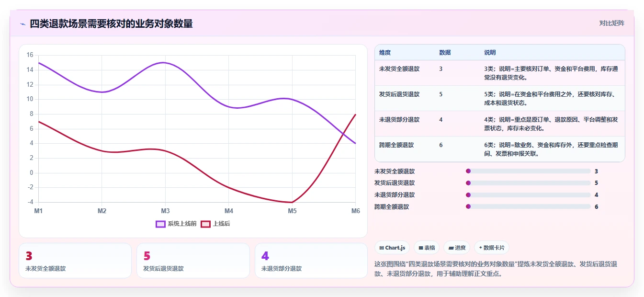
Task: Open the card showing 4 未退货部分退款
Action: point(311,261)
